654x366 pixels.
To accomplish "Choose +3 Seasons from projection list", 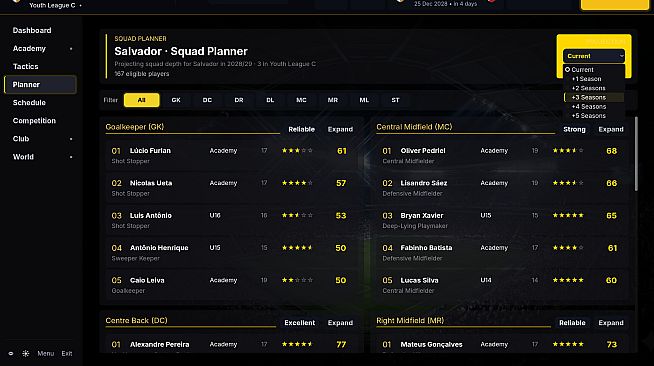I will [594, 97].
